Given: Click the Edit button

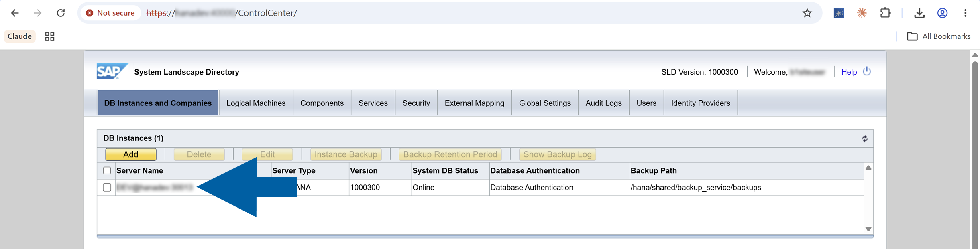Looking at the screenshot, I should (267, 154).
